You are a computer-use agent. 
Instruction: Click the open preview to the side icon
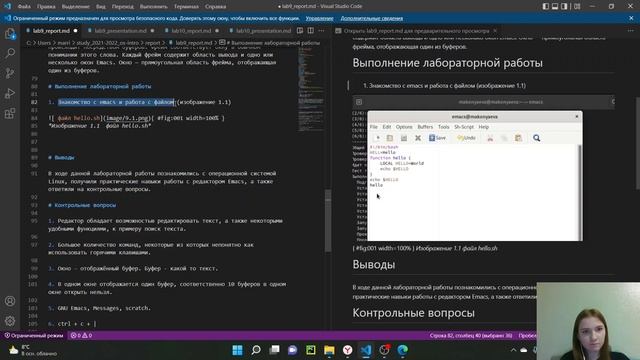(300, 31)
